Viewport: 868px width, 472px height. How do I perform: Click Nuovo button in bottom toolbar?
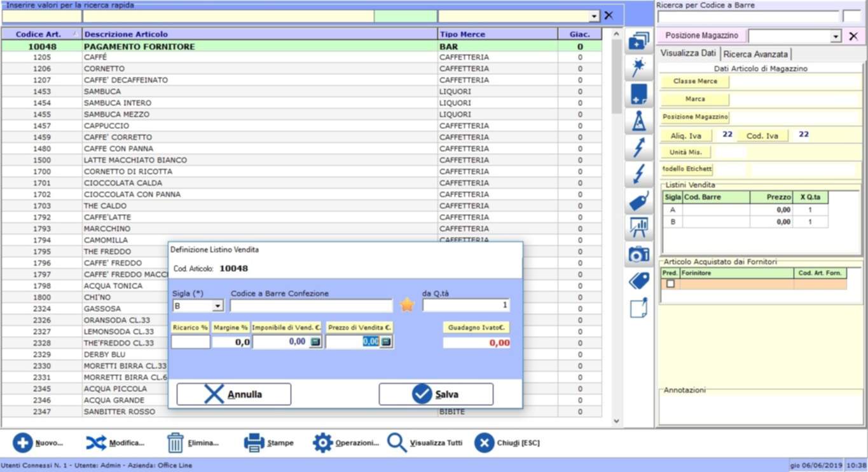[38, 443]
